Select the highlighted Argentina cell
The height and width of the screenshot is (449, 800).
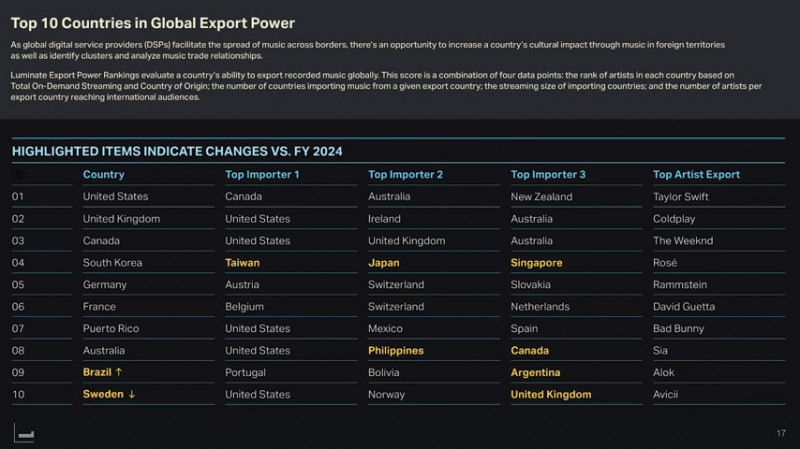[535, 373]
